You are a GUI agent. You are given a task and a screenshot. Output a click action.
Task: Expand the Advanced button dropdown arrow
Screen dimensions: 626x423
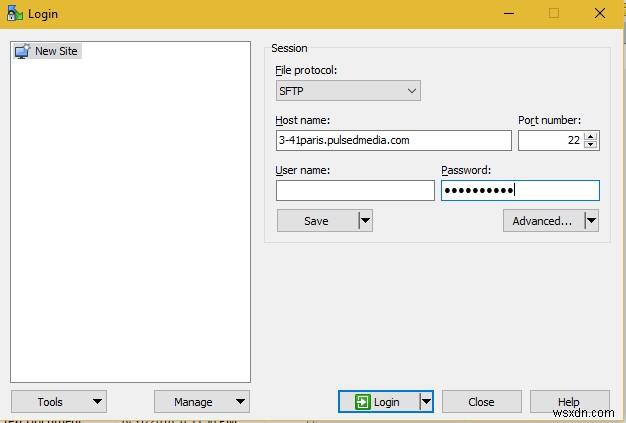[x=591, y=221]
